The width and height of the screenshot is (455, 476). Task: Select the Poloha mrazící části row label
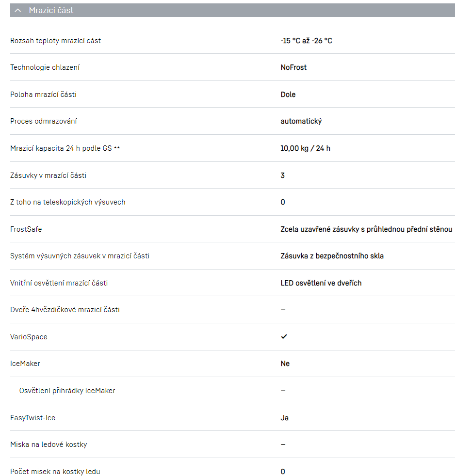pyautogui.click(x=43, y=95)
